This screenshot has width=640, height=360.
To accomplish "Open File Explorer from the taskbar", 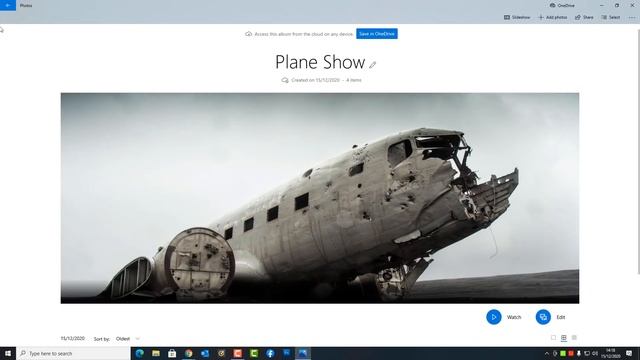I will click(156, 353).
